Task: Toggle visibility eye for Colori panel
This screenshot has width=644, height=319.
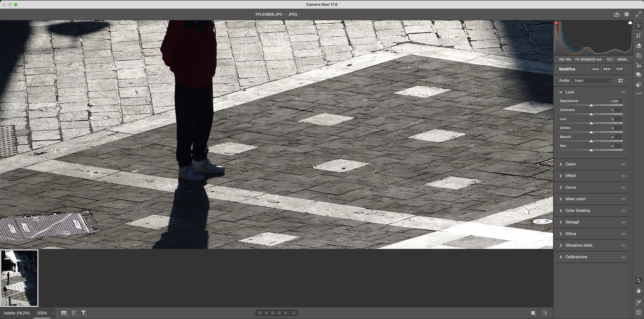Action: click(x=623, y=164)
